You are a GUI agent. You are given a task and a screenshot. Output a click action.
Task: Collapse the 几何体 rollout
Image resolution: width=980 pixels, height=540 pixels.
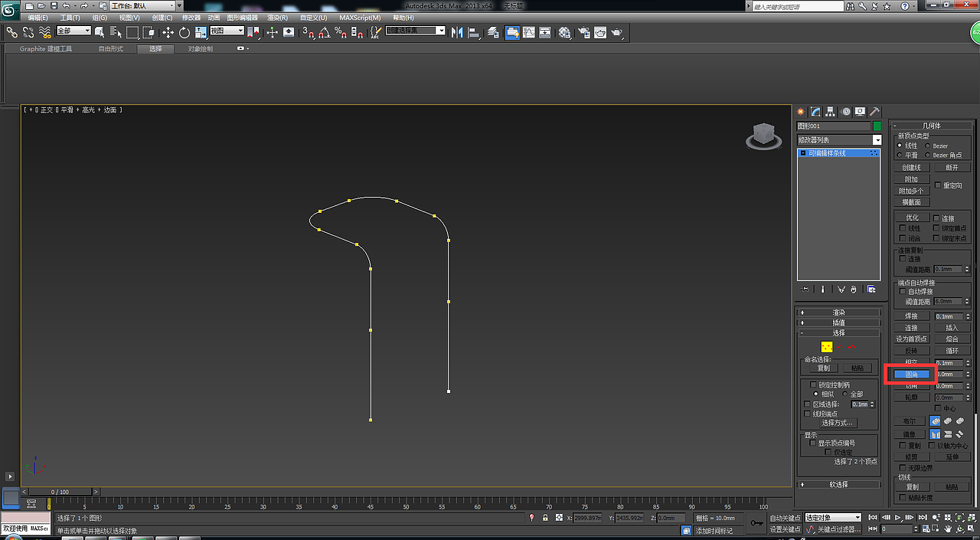click(931, 126)
